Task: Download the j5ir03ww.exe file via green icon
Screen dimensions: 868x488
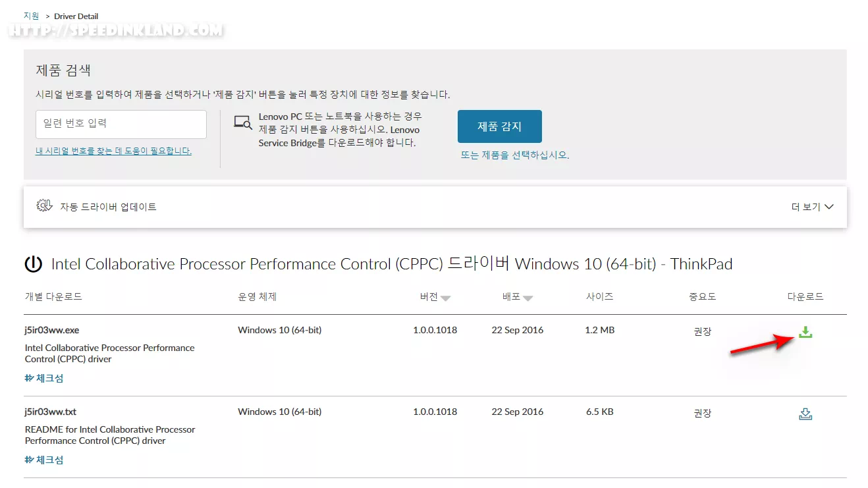Action: pyautogui.click(x=805, y=333)
